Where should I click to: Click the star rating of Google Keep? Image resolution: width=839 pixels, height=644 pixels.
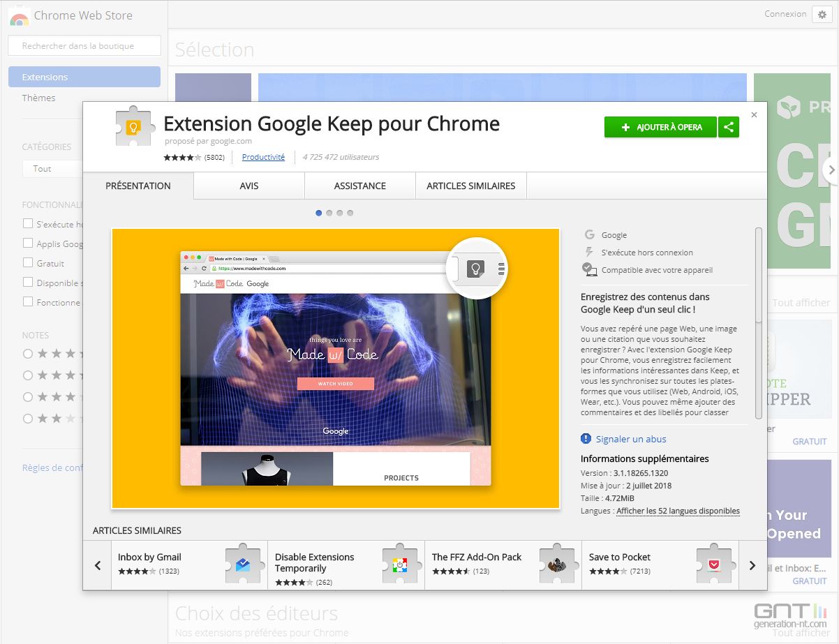coord(182,158)
